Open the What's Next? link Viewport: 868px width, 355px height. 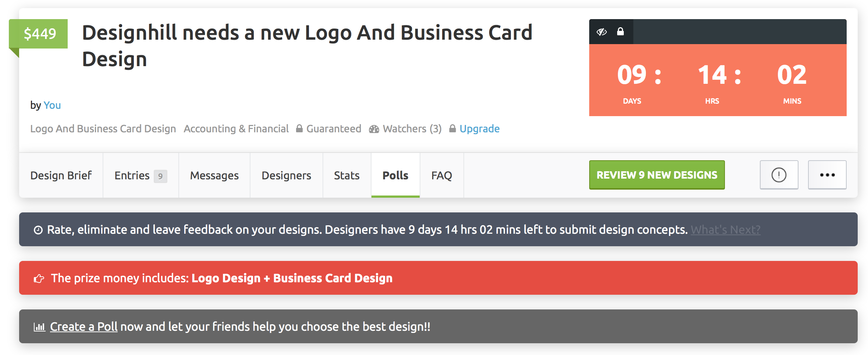726,230
